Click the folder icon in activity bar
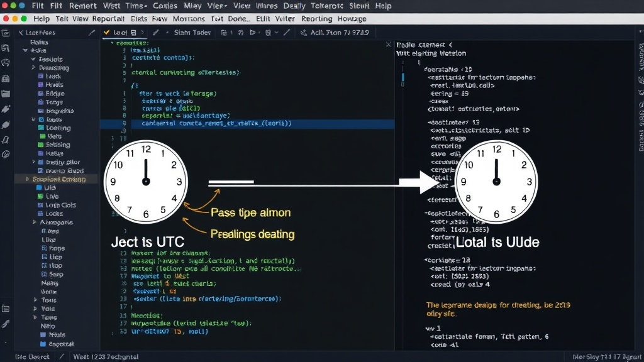644x362 pixels. tap(5, 94)
